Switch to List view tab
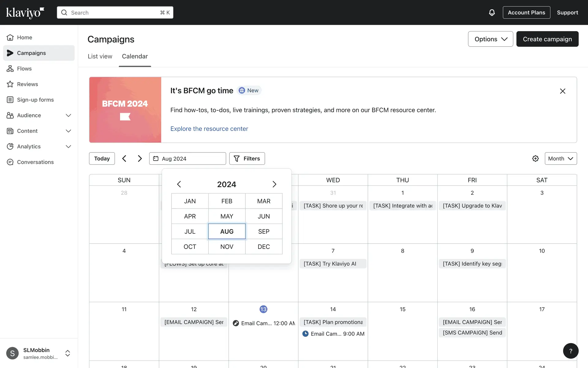 (100, 56)
